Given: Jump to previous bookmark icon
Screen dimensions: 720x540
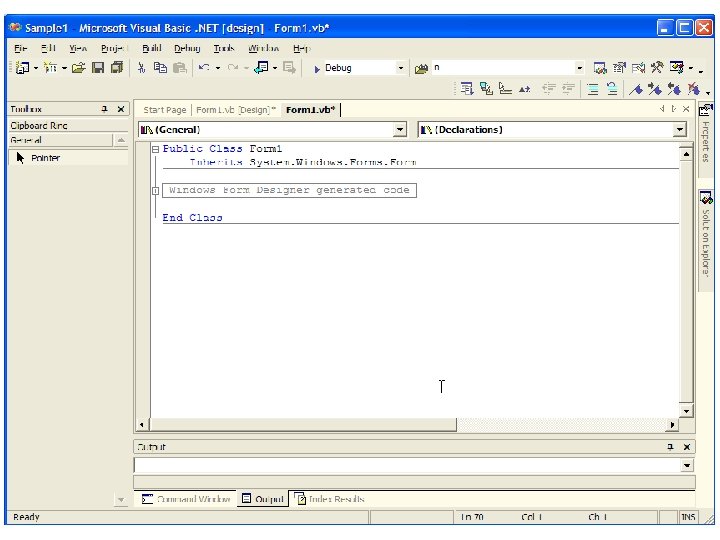Looking at the screenshot, I should pyautogui.click(x=674, y=89).
